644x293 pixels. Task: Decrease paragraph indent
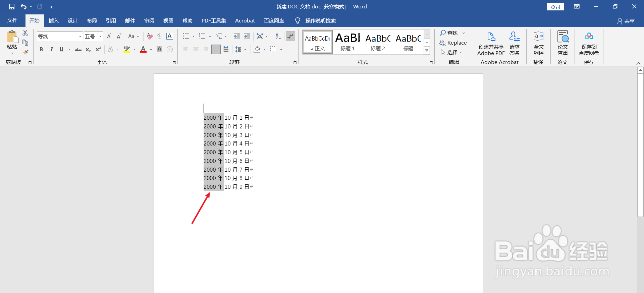pyautogui.click(x=237, y=36)
